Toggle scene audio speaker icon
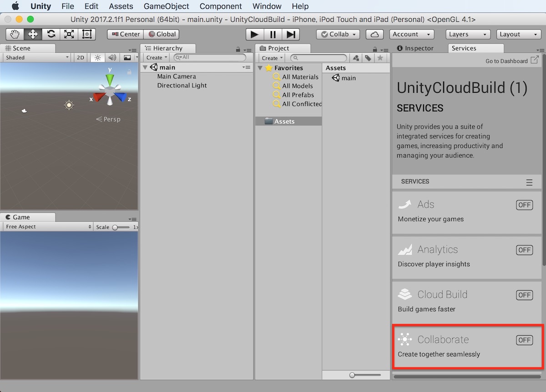The height and width of the screenshot is (392, 546). [x=112, y=58]
